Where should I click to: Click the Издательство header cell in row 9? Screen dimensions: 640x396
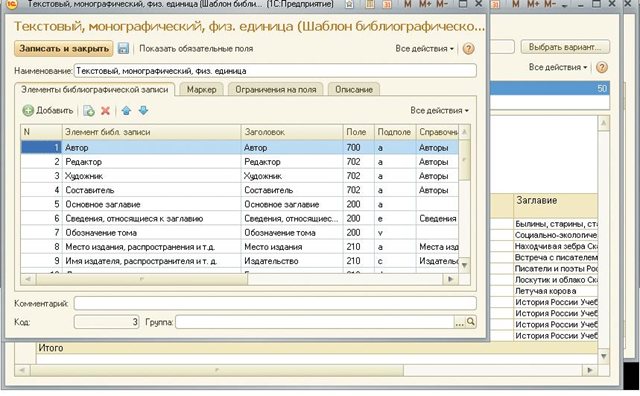pyautogui.click(x=292, y=261)
